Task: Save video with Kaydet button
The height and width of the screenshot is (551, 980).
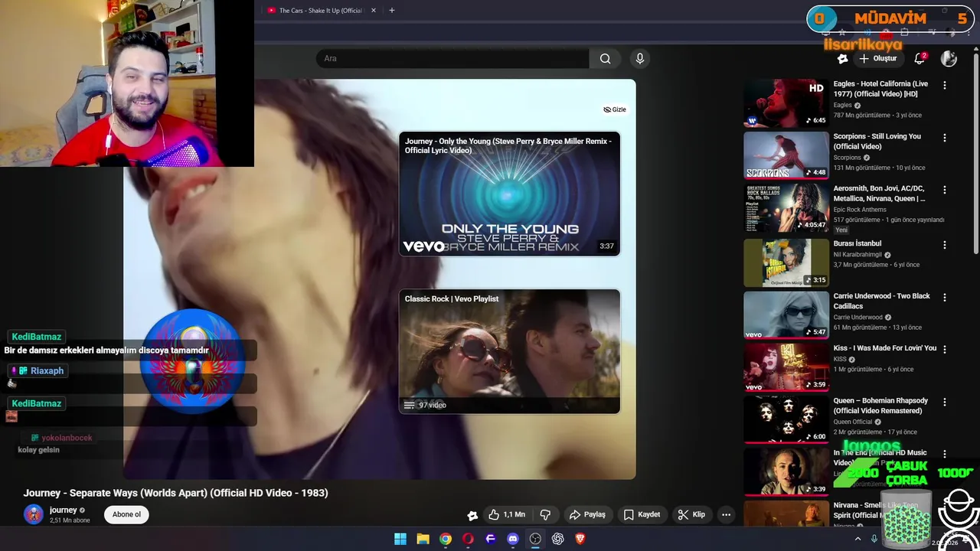Action: pos(642,514)
